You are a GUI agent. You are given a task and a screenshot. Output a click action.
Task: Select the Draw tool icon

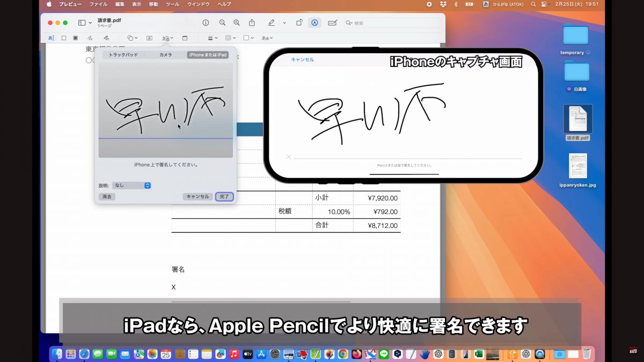click(106, 38)
